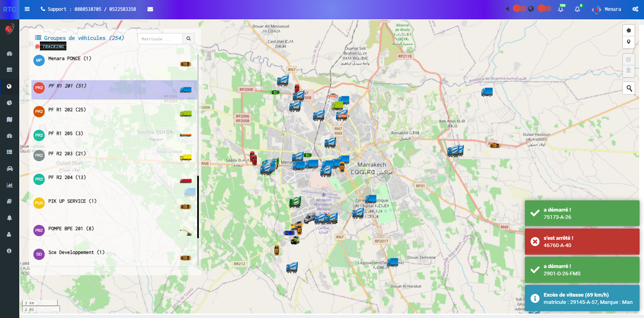Dismiss the 'a démarré ! 2901-D-26-FMS' notification
Viewport: 644px width, 318px height.
[582, 270]
